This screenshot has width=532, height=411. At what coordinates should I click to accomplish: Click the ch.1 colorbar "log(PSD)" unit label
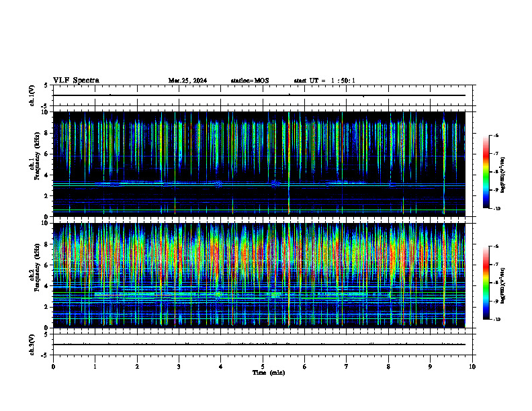pyautogui.click(x=503, y=175)
